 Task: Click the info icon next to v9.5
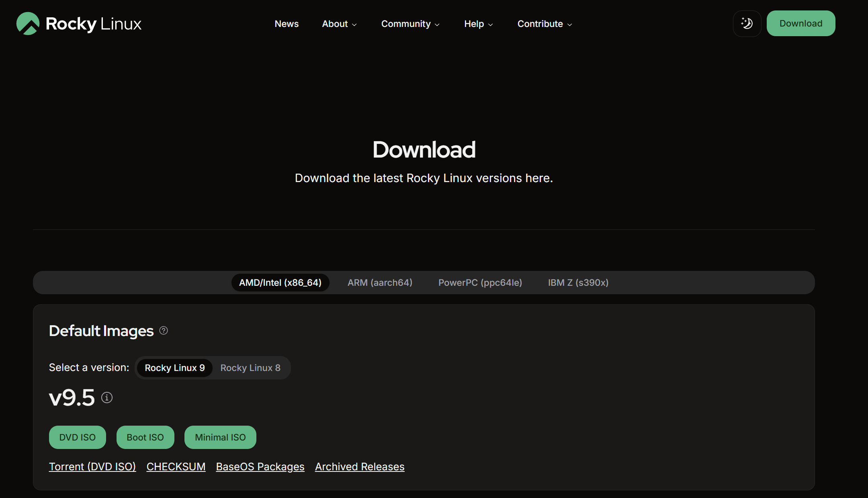tap(107, 398)
